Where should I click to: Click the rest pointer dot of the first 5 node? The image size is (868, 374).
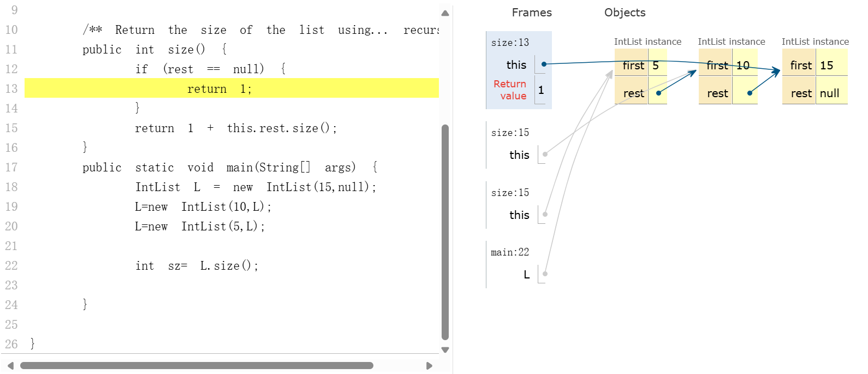(658, 93)
